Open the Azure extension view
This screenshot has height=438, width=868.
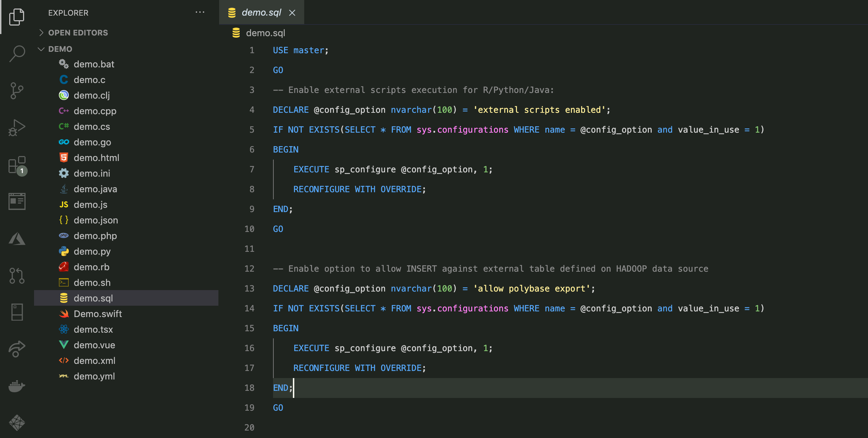(x=17, y=239)
